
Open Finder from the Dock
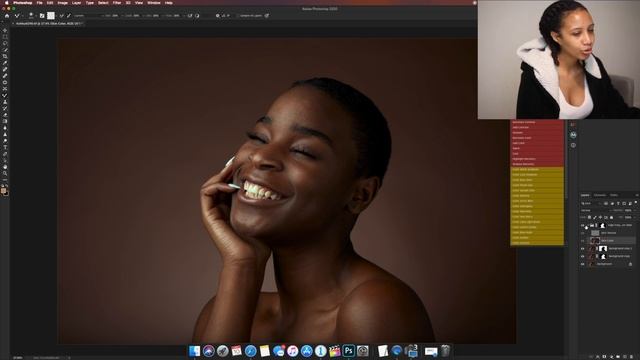(x=194, y=351)
